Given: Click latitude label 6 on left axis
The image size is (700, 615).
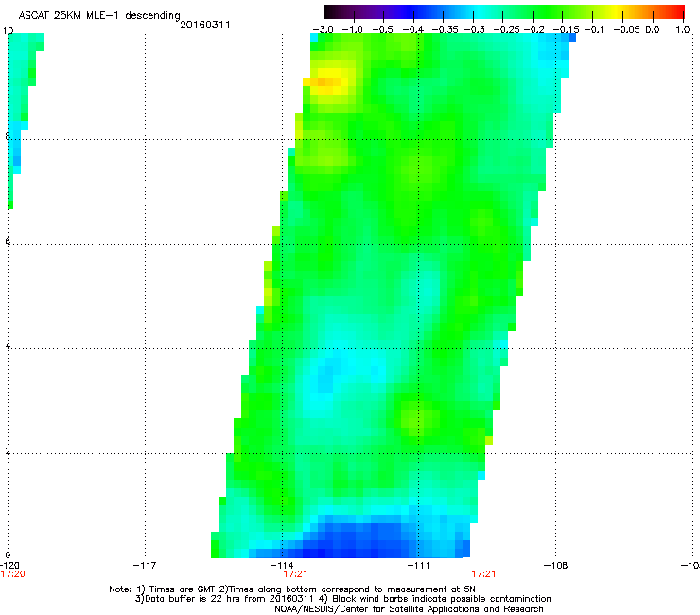Looking at the screenshot, I should 8,241.
